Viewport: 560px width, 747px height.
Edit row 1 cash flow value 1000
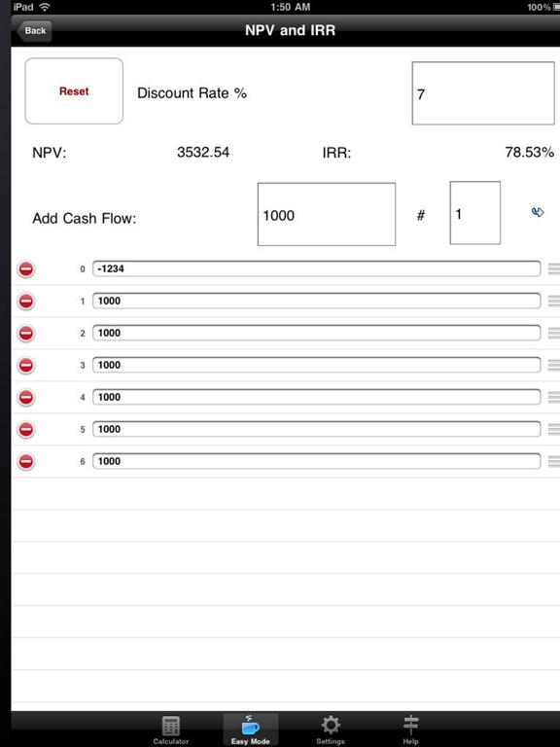point(317,301)
